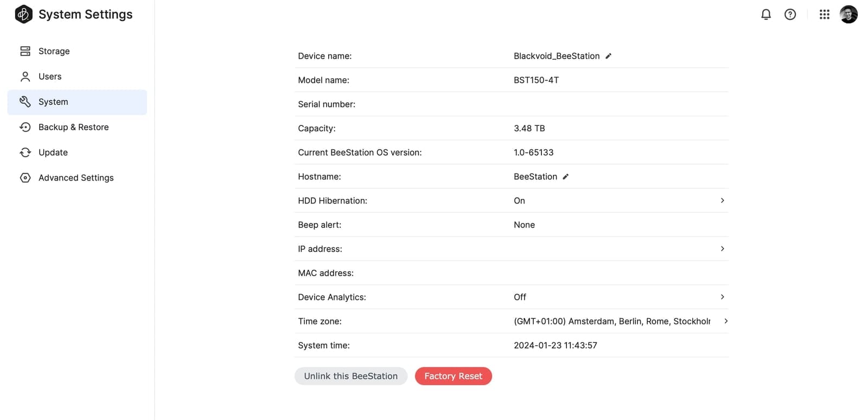Edit the hostname with pencil icon

pos(566,177)
